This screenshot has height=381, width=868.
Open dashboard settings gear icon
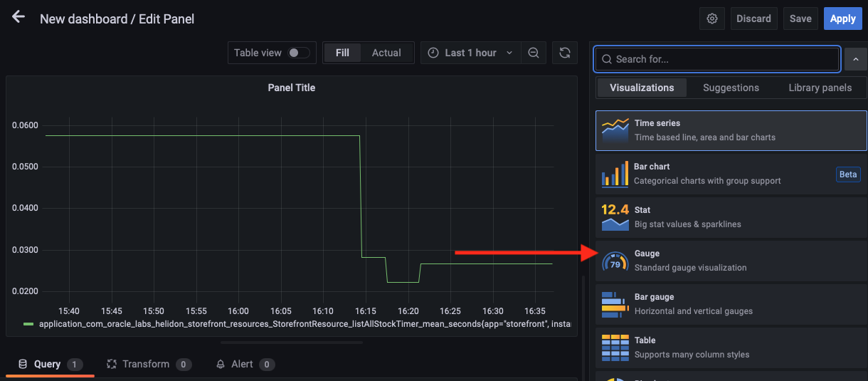[712, 19]
